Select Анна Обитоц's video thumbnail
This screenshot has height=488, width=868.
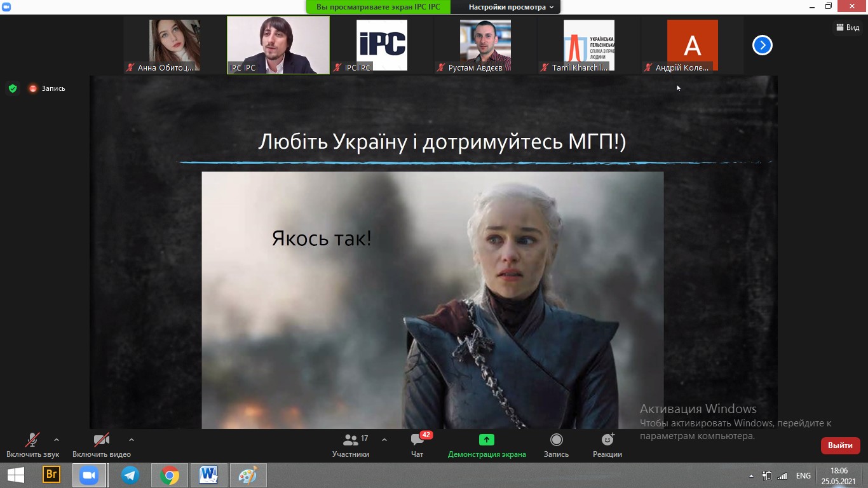[175, 45]
